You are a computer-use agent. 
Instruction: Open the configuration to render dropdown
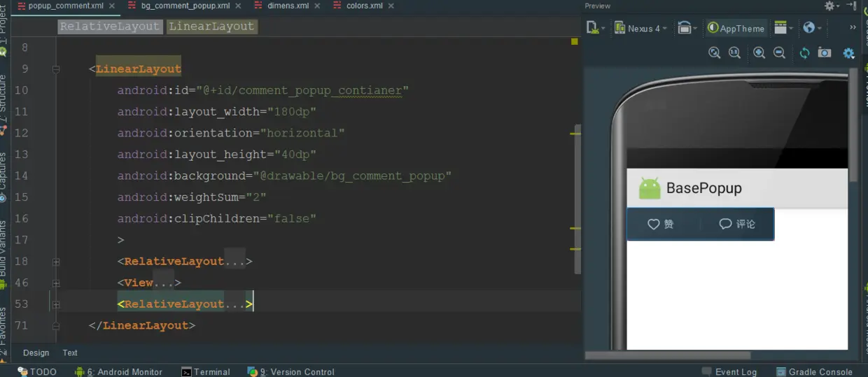[596, 28]
